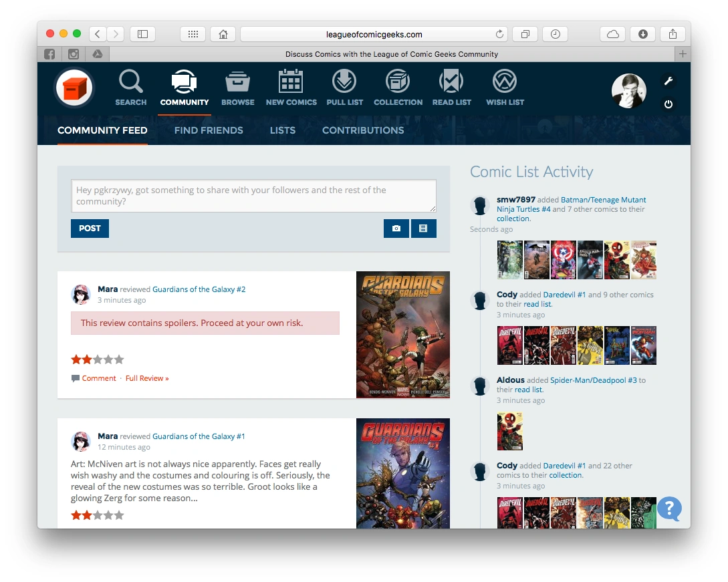Open Mara's avatar on #2 review
Viewport: 728px width, 582px height.
point(82,294)
